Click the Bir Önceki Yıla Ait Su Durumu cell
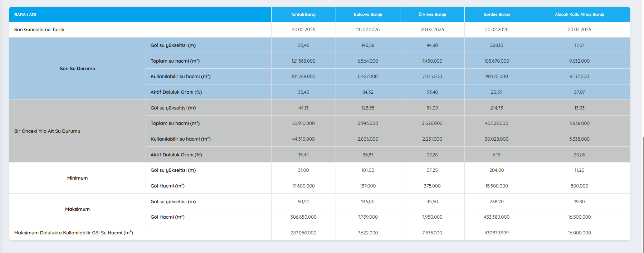Image resolution: width=644 pixels, height=253 pixels. pos(47,131)
